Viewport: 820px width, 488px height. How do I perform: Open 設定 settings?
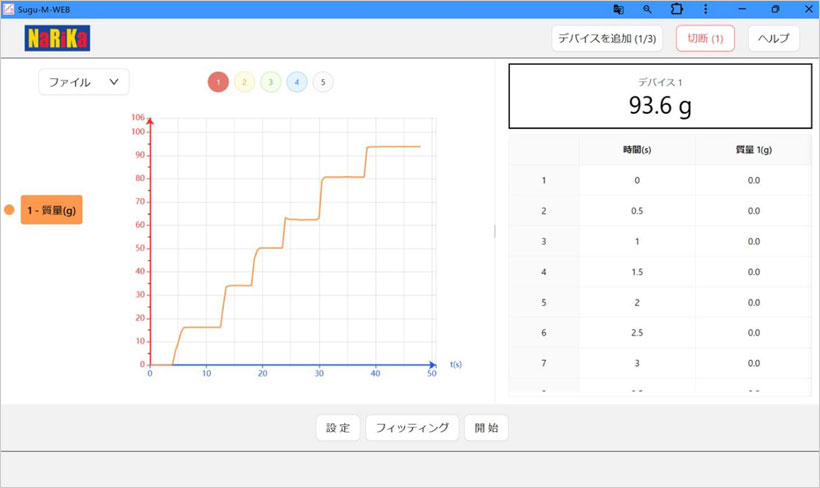point(338,428)
